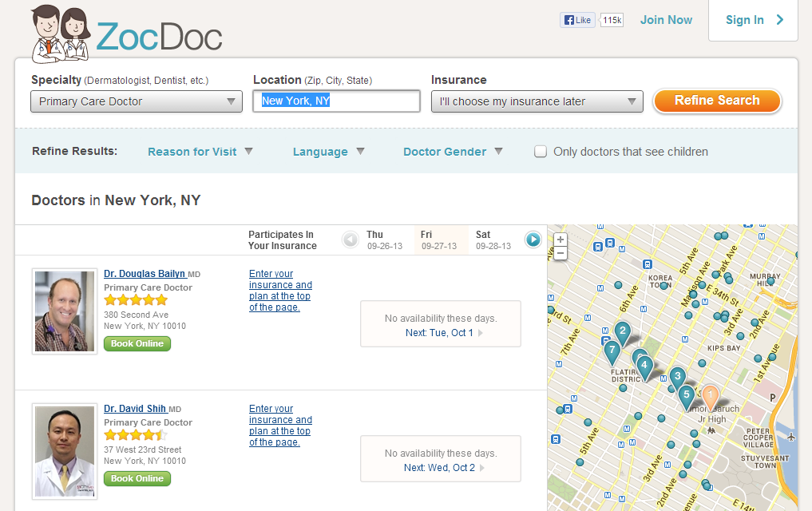Select map marker number 5

[687, 397]
